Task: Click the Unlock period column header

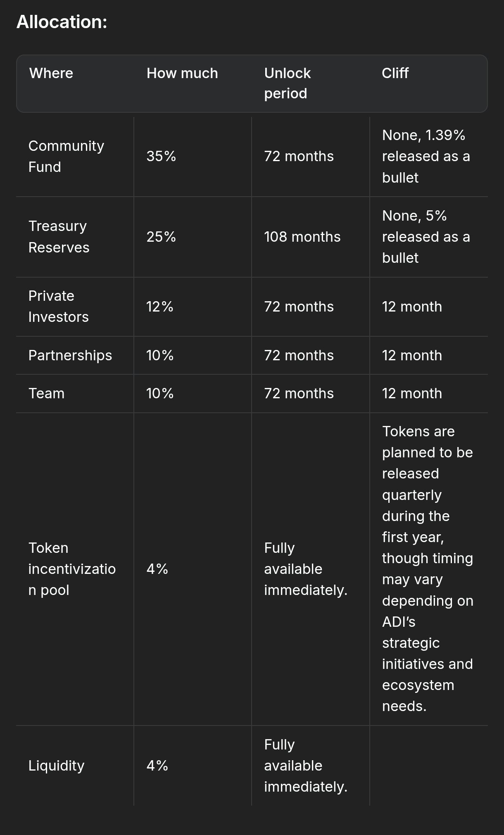Action: pyautogui.click(x=287, y=83)
